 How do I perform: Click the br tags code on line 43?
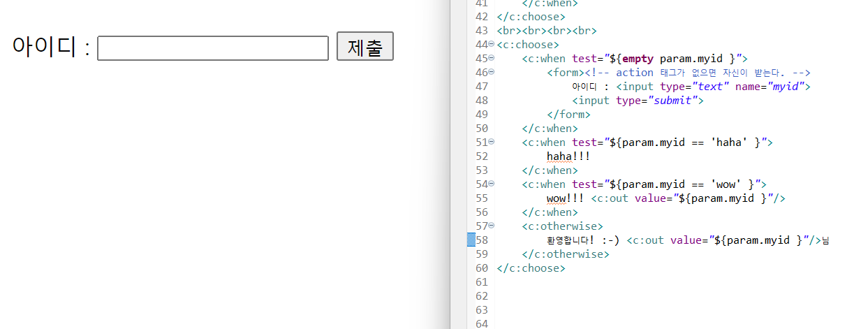click(547, 31)
